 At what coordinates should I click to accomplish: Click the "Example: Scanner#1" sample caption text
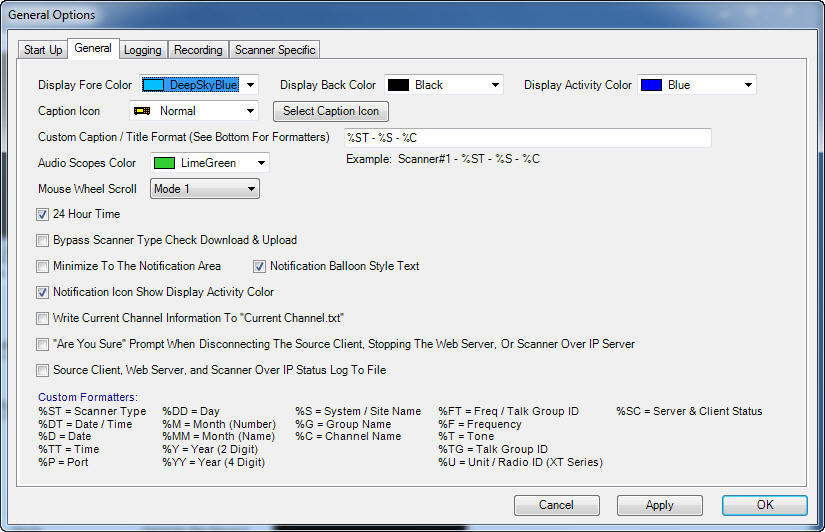tap(443, 159)
